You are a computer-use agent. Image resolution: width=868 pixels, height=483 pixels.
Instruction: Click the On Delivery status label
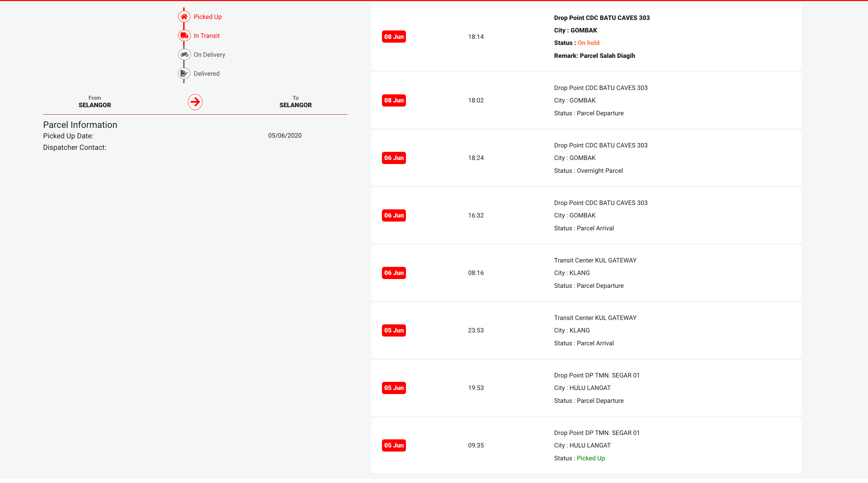tap(209, 55)
